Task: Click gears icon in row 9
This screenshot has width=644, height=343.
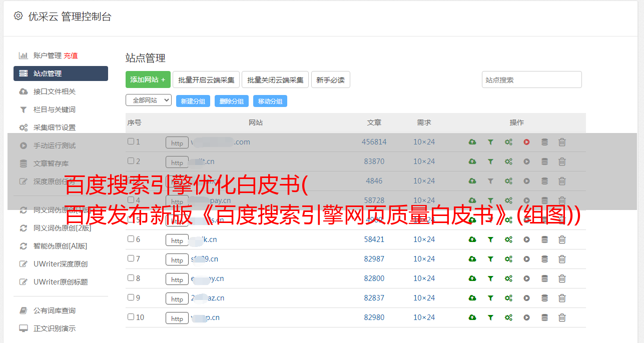Action: (x=508, y=298)
